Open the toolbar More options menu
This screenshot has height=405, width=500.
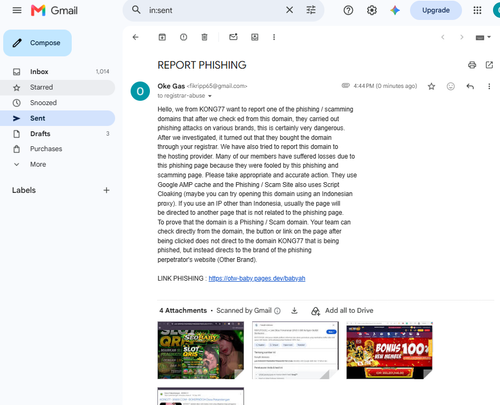click(x=274, y=37)
